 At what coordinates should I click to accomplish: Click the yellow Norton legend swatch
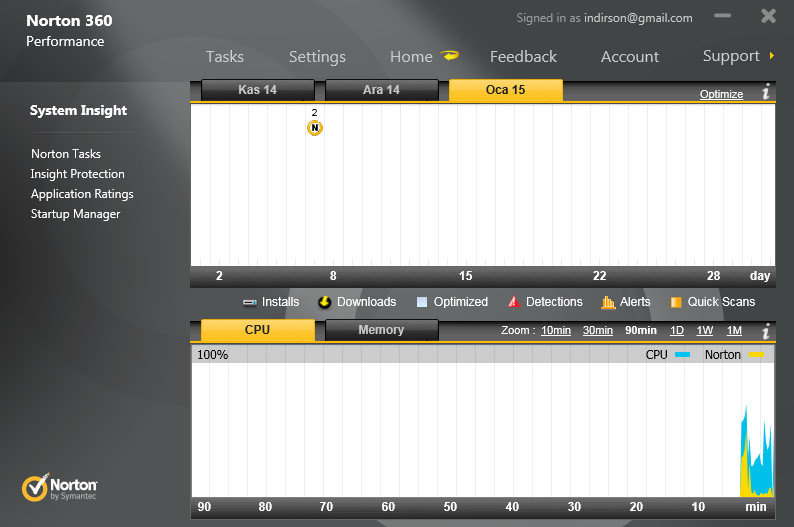pyautogui.click(x=757, y=355)
